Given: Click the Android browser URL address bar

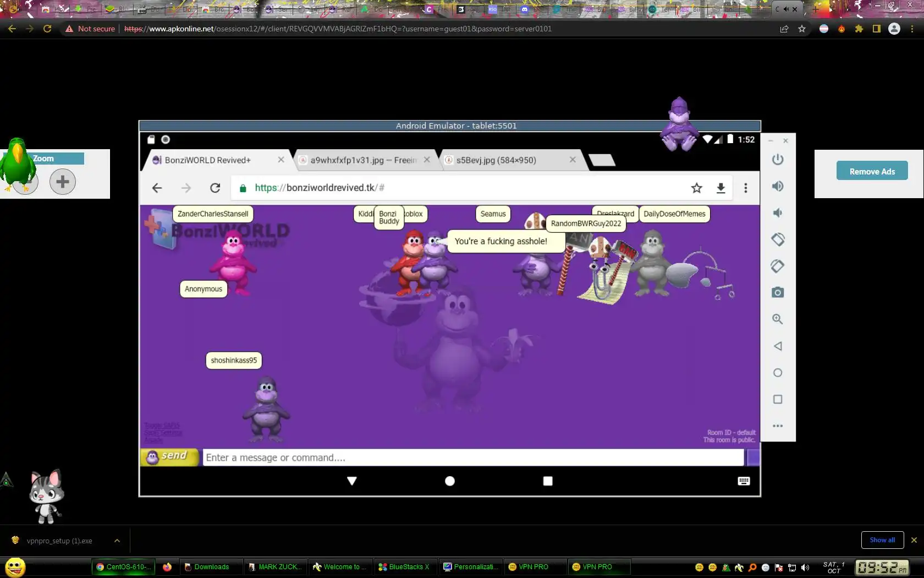Looking at the screenshot, I should tap(458, 188).
